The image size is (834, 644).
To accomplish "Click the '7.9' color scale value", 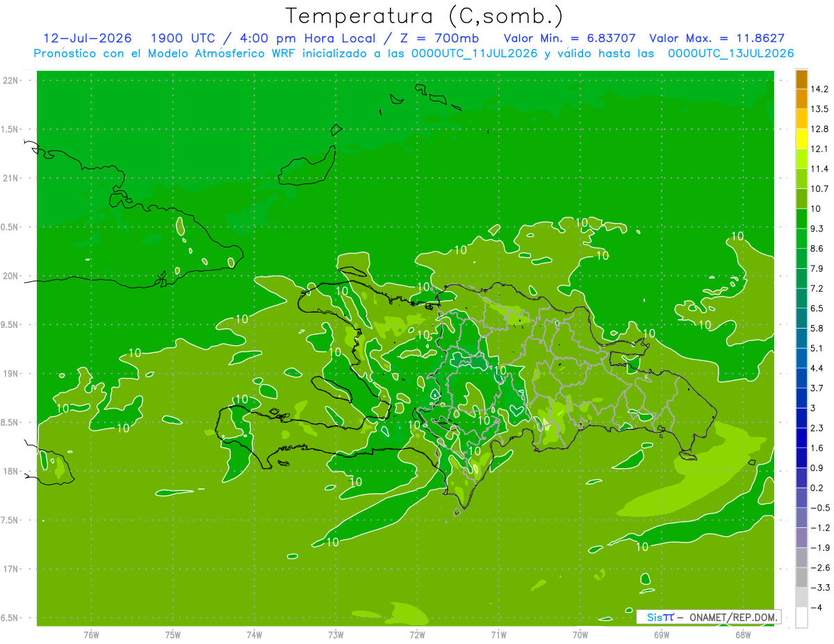I will pyautogui.click(x=817, y=268).
